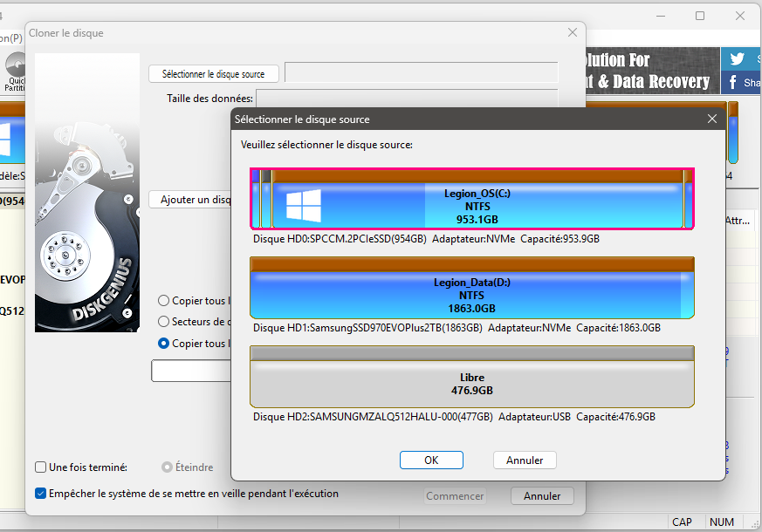This screenshot has height=532, width=762.
Task: Click the Disque HD1:SamsungSSD970EVOPlus2TB(1863GB) label
Action: 367,328
